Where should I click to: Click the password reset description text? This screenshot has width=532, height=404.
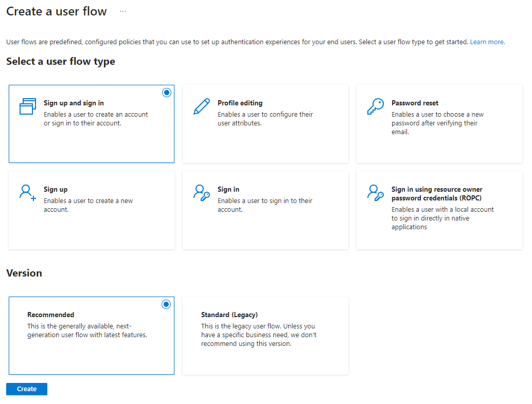coord(438,123)
